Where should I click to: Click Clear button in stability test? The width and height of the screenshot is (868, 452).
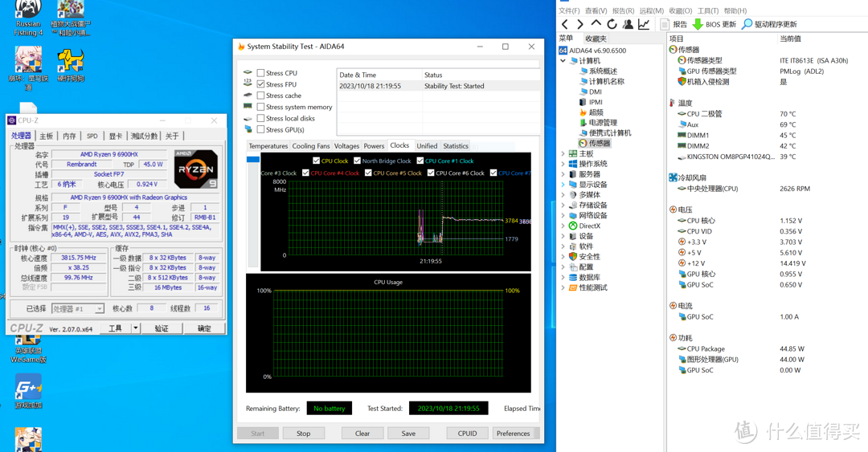click(362, 434)
